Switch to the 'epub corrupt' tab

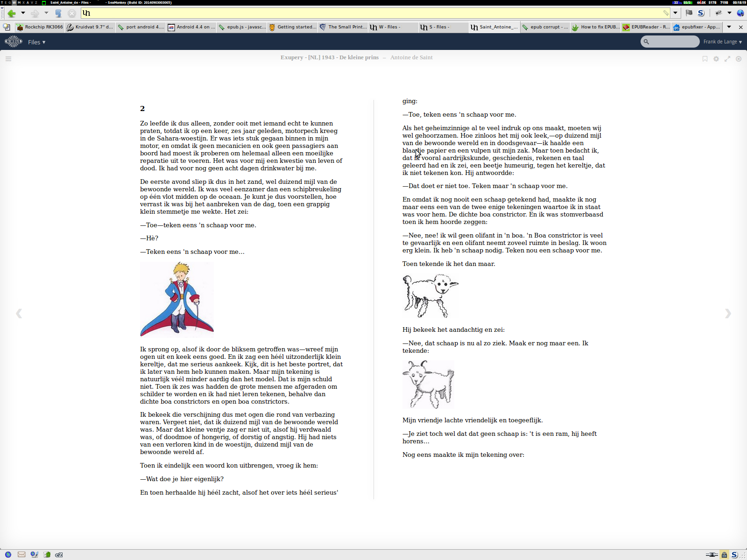point(544,27)
